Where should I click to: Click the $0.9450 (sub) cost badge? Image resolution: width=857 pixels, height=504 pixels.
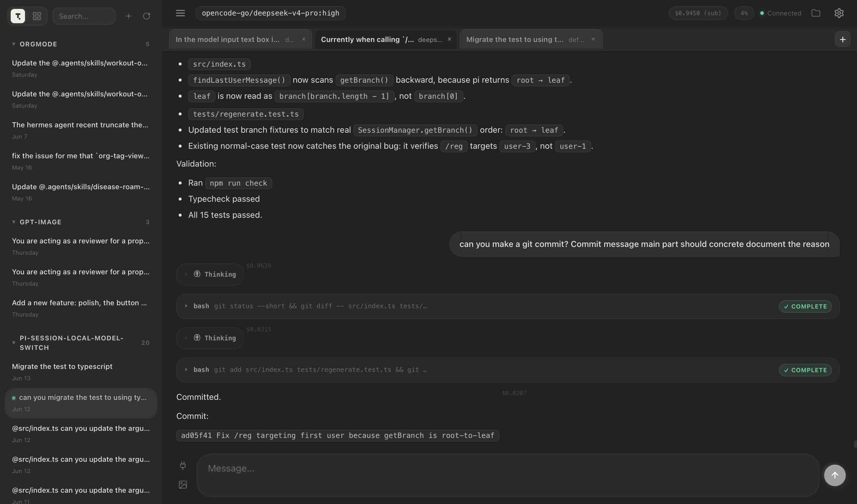click(698, 13)
